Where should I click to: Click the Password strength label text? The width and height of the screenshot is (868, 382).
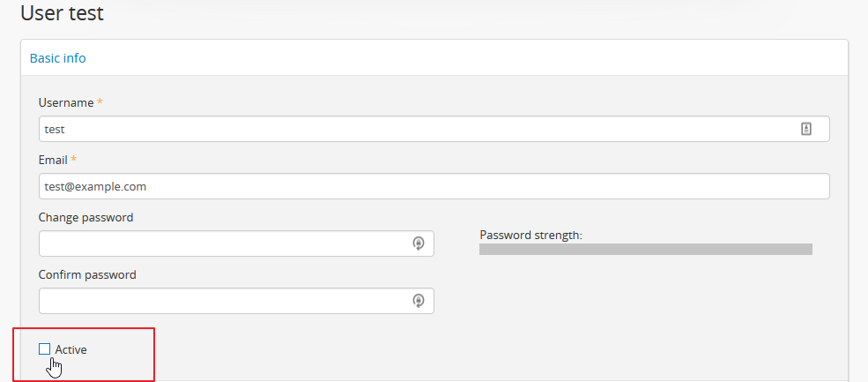[531, 235]
